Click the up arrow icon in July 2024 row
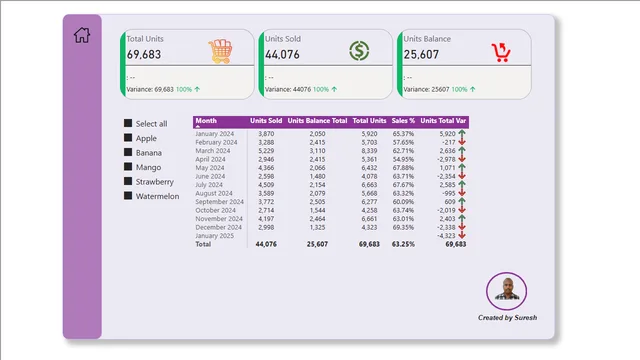Screen dimensions: 640x360 pos(462,184)
